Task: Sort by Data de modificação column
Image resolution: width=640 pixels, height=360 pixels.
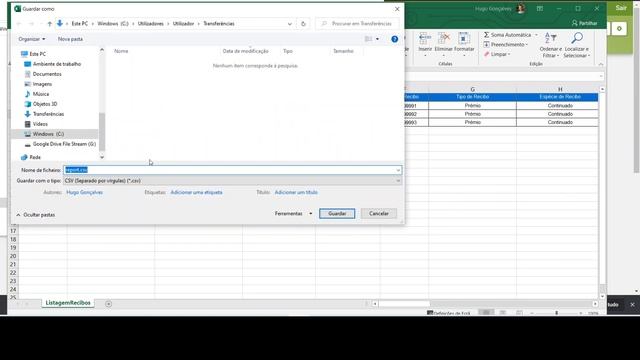Action: pos(246,51)
